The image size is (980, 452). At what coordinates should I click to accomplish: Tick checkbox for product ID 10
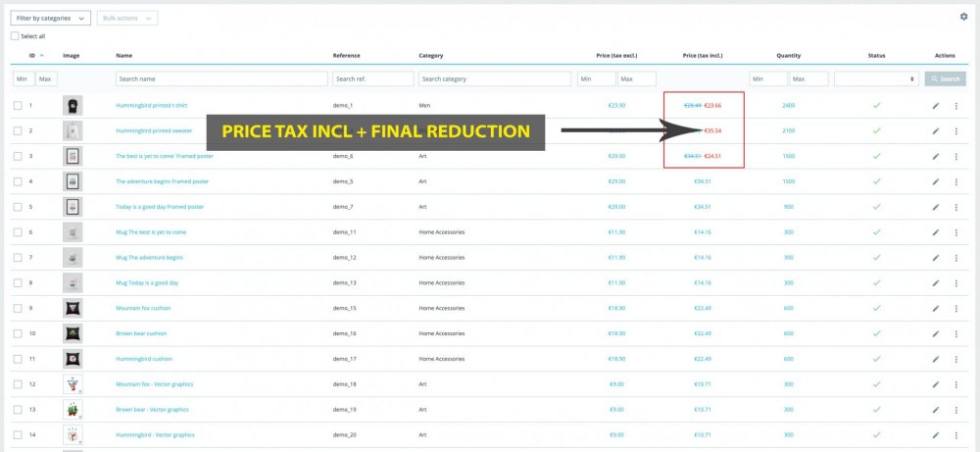[18, 333]
